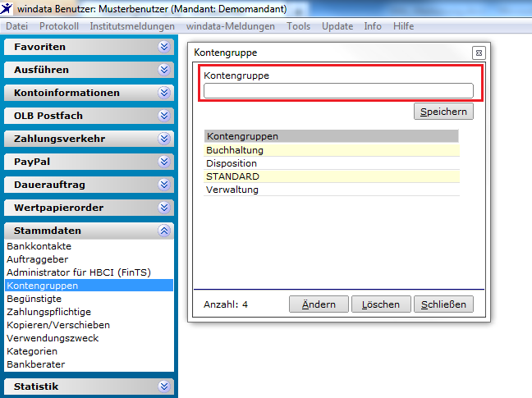Open the Tools menu
The width and height of the screenshot is (532, 398).
click(x=299, y=26)
